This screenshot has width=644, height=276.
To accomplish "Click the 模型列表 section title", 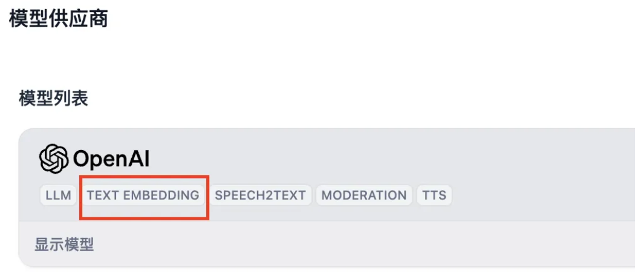I will tap(53, 99).
